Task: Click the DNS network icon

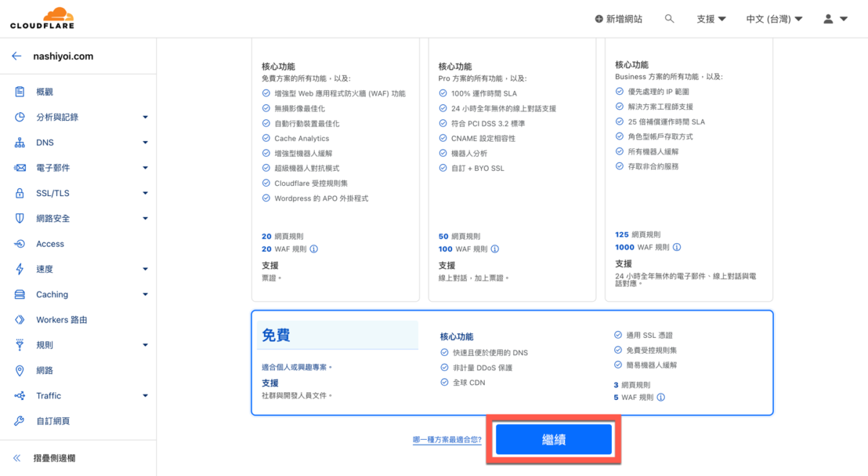Action: click(x=20, y=143)
